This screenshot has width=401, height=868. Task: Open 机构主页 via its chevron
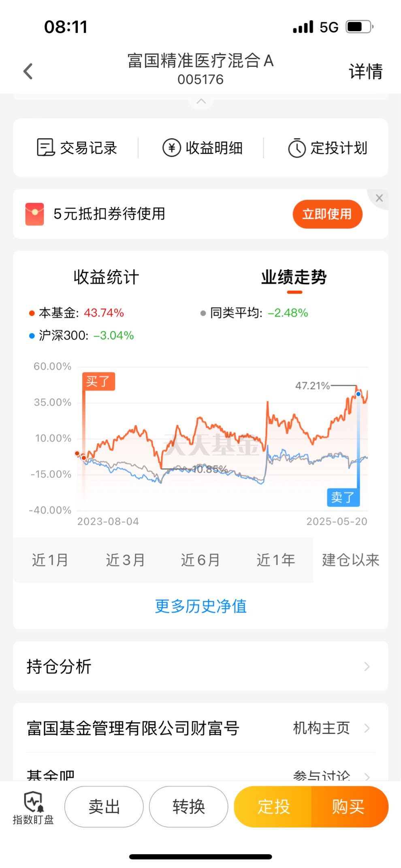click(367, 728)
